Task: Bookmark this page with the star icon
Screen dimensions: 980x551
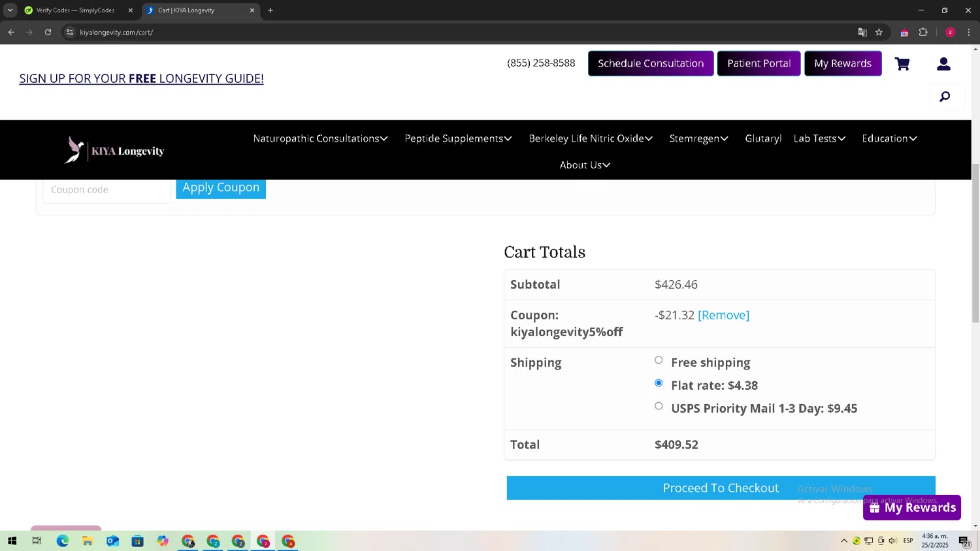Action: coord(879,32)
